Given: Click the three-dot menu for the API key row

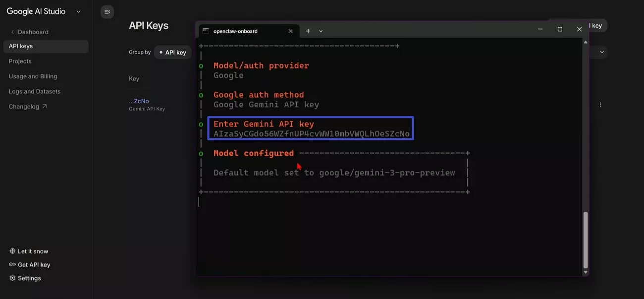Looking at the screenshot, I should pos(600,105).
